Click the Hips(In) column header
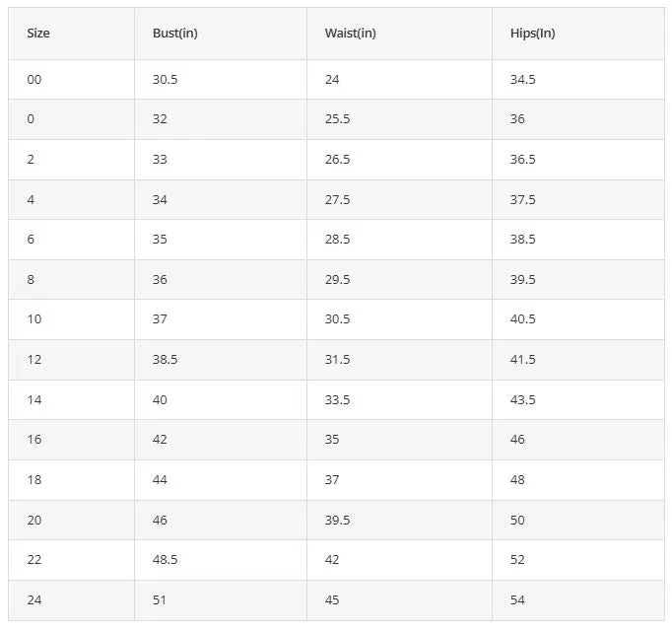The height and width of the screenshot is (631, 672). [x=532, y=34]
